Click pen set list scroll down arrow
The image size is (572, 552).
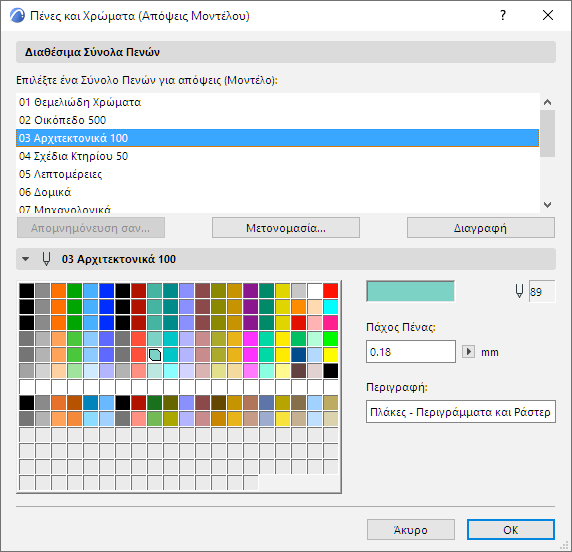point(547,205)
